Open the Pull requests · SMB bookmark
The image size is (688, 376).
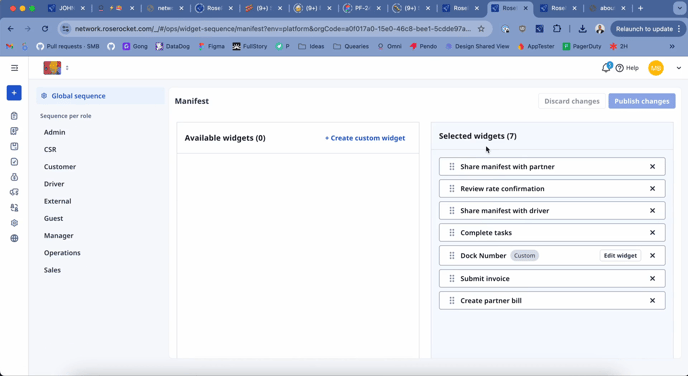pos(68,46)
